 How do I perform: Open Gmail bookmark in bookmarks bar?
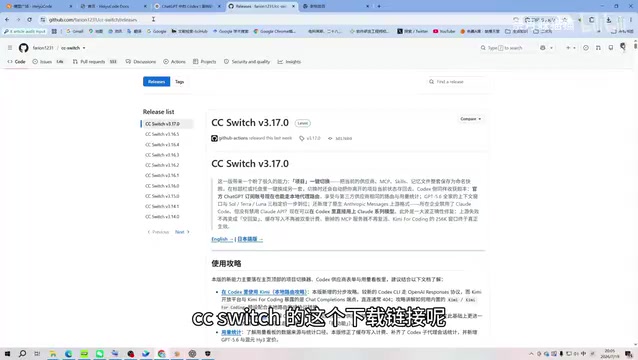(x=74, y=31)
